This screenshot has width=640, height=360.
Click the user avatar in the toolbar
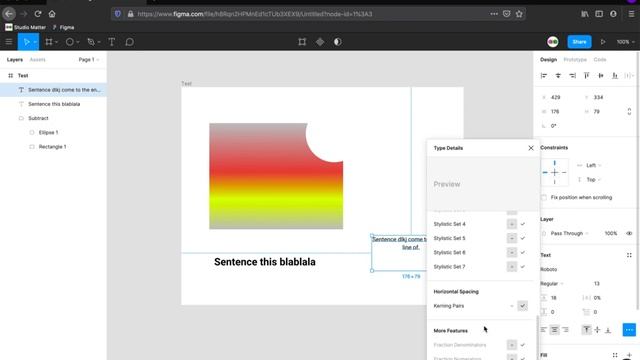point(553,42)
